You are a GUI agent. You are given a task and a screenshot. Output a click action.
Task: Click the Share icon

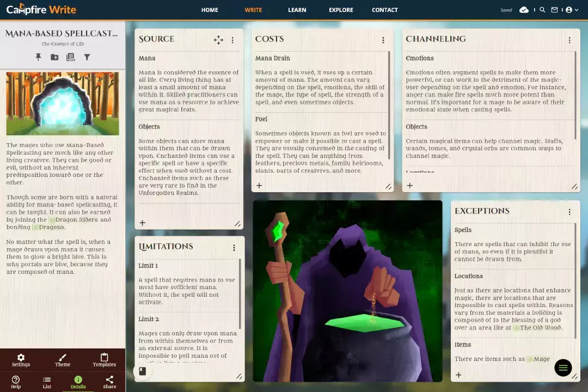pyautogui.click(x=109, y=382)
